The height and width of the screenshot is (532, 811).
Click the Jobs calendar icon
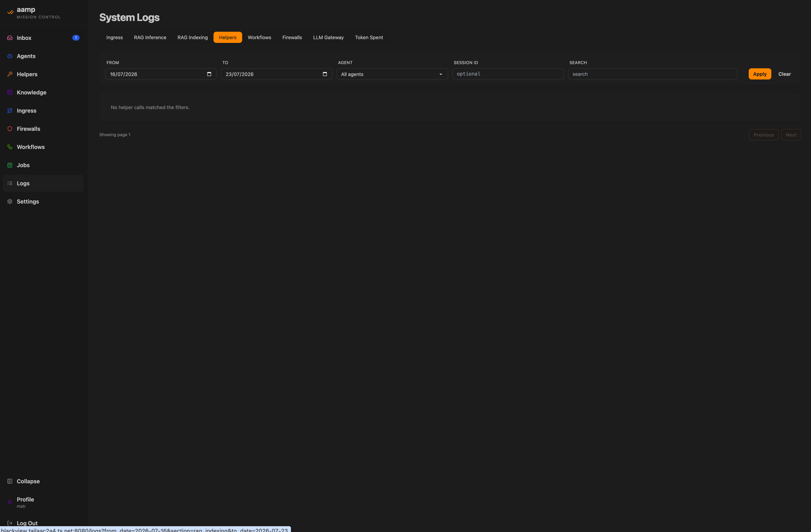click(x=10, y=165)
